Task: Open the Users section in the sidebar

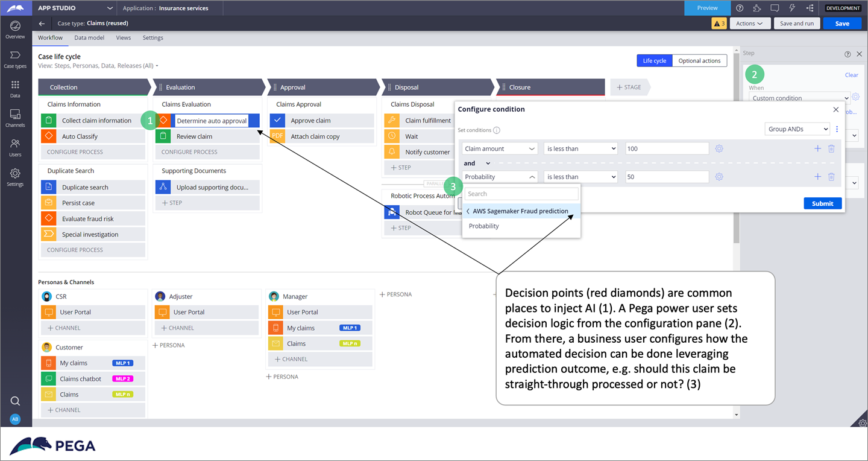Action: click(16, 148)
